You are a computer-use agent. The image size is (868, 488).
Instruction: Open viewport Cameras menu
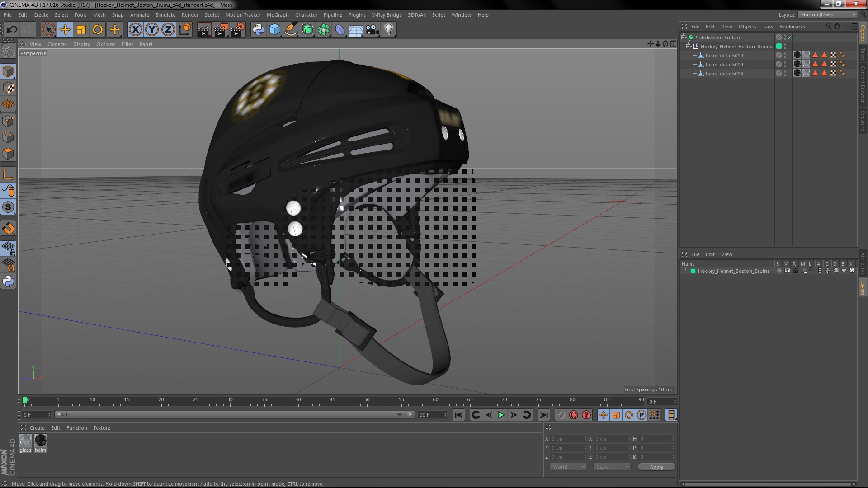[x=57, y=44]
